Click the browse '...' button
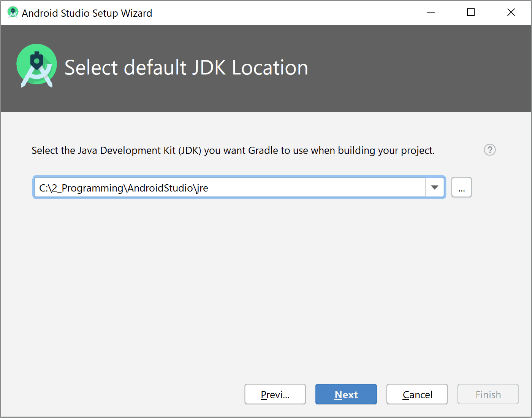The image size is (532, 418). pyautogui.click(x=461, y=187)
